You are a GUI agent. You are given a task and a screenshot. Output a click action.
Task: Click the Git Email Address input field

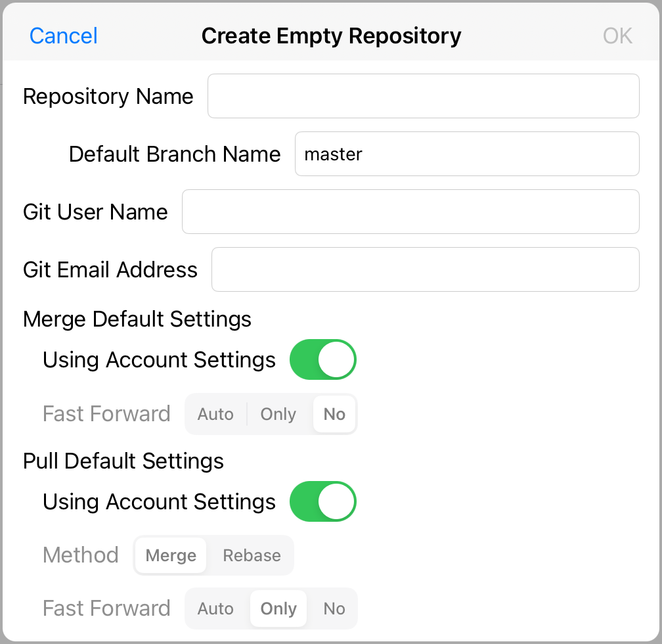[x=426, y=269]
